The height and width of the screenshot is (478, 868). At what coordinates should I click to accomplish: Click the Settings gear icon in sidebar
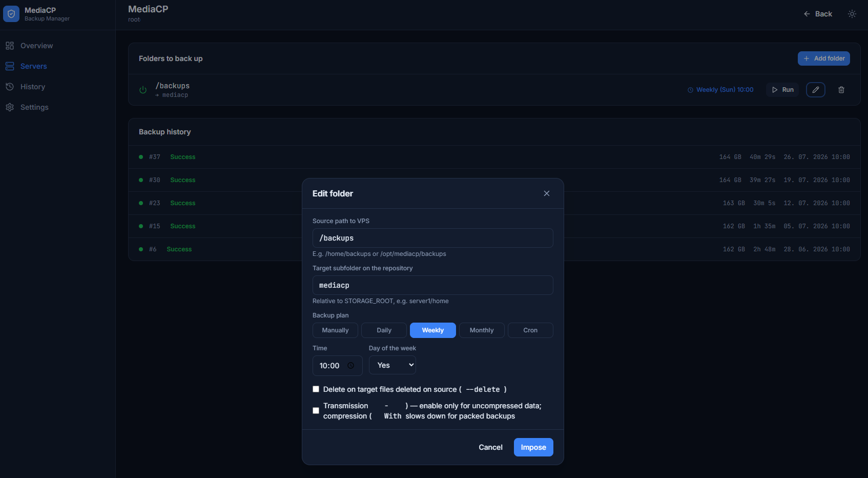[10, 107]
